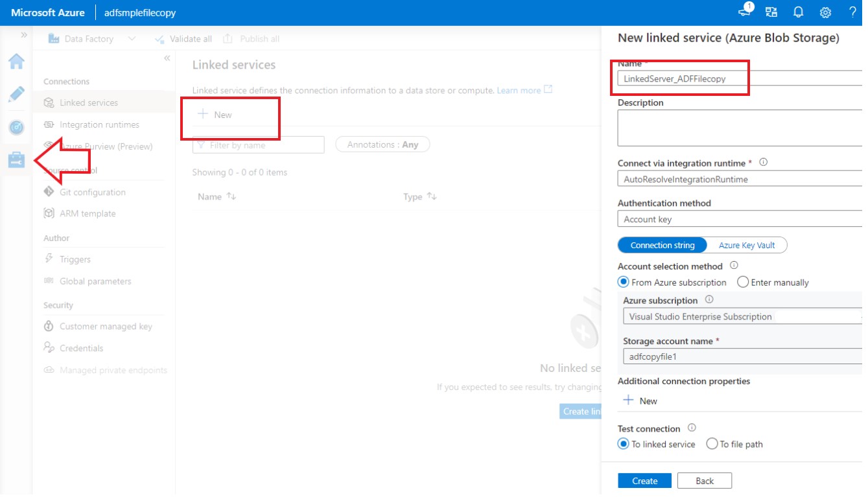Click the Git configuration diamond icon

[x=49, y=192]
